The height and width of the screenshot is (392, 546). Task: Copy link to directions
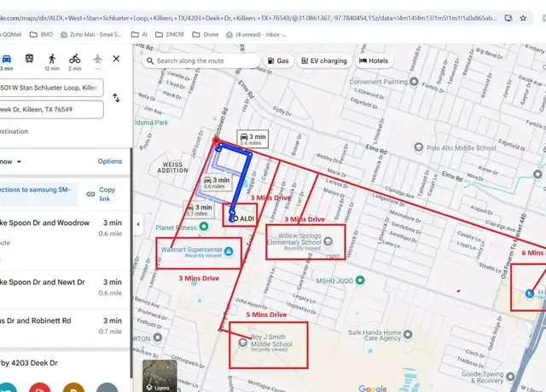[x=101, y=194]
